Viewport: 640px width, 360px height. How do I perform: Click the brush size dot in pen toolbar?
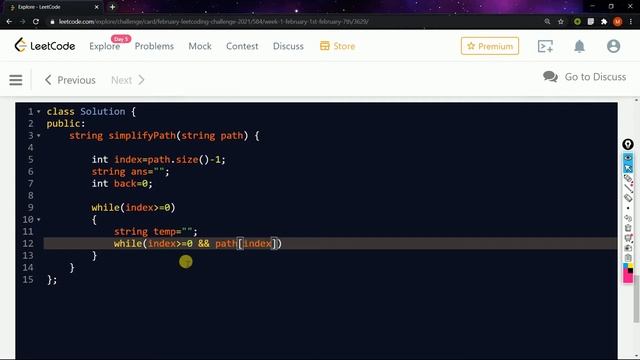click(x=628, y=208)
